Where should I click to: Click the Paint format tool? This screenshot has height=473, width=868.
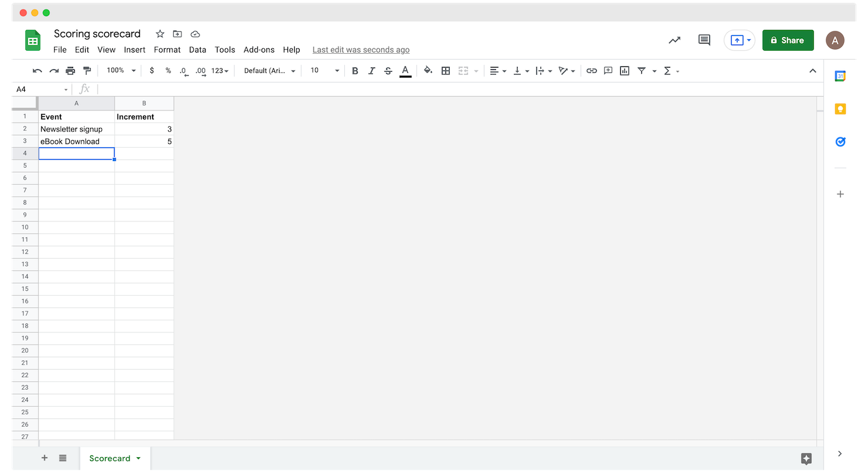pyautogui.click(x=87, y=71)
